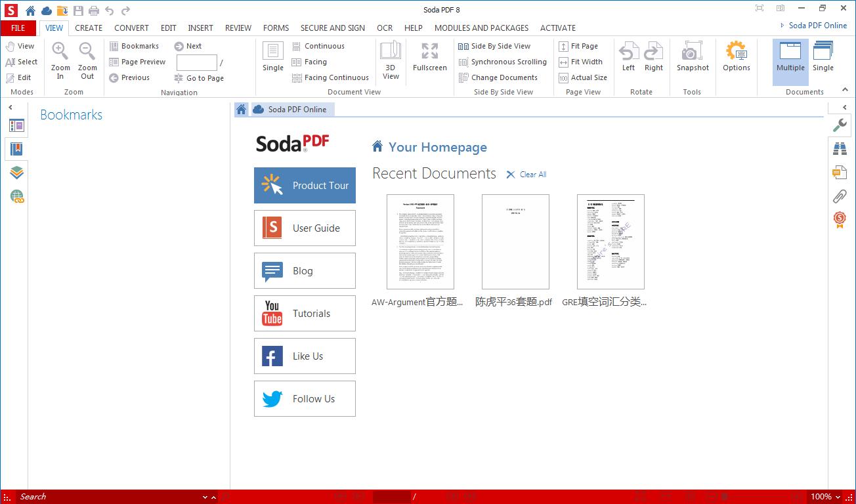This screenshot has height=504, width=856.
Task: Switch to Select mode
Action: (21, 62)
